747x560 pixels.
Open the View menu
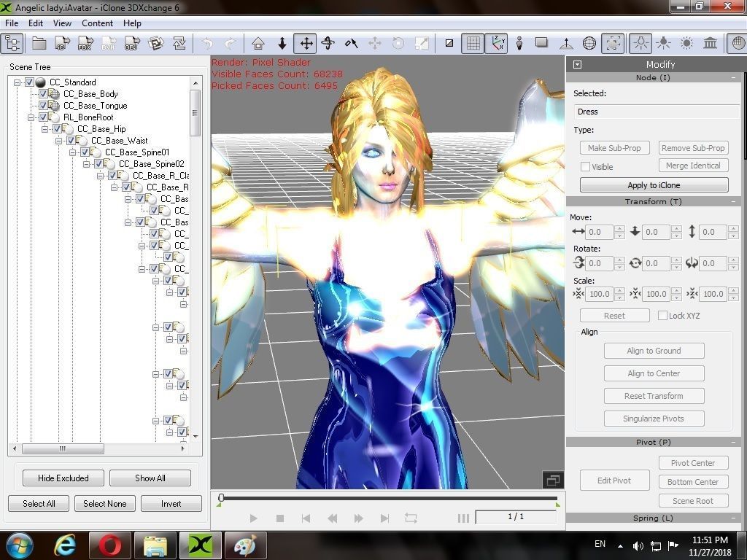click(62, 23)
